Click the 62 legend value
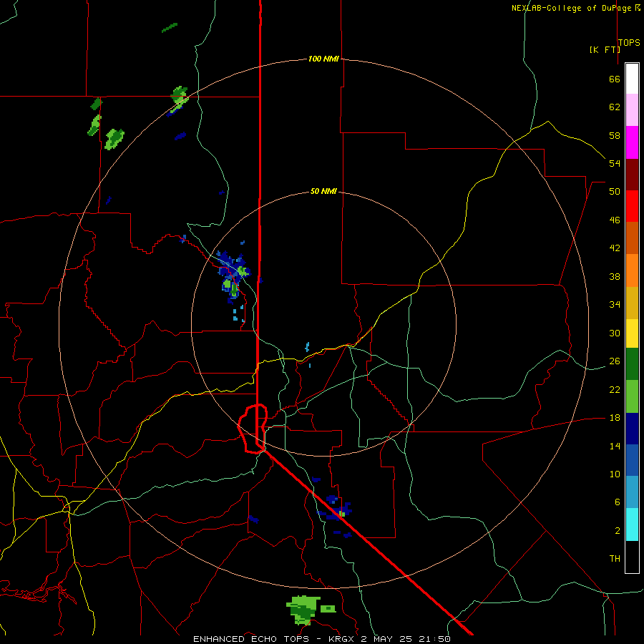The height and width of the screenshot is (644, 644). coord(615,107)
